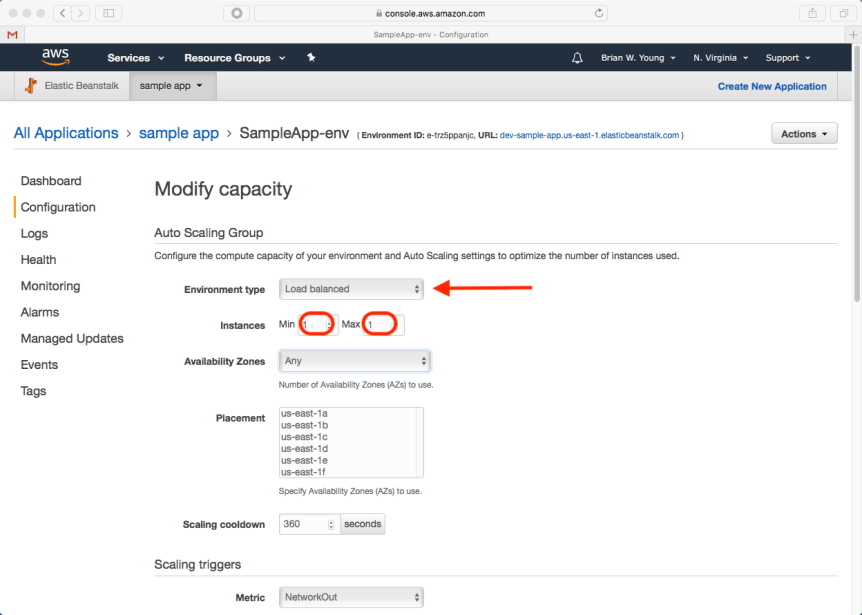Click the Elastic Beanstalk service icon
862x615 pixels.
(32, 86)
